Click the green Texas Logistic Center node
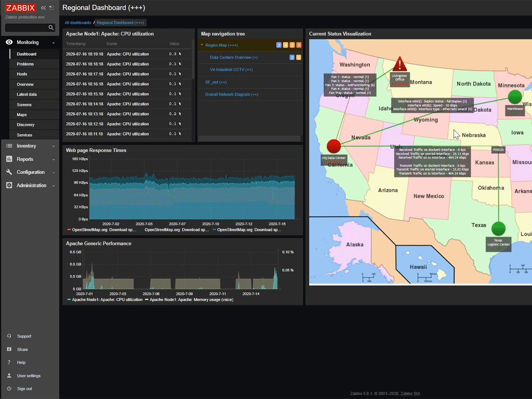The width and height of the screenshot is (532, 399). [x=498, y=229]
